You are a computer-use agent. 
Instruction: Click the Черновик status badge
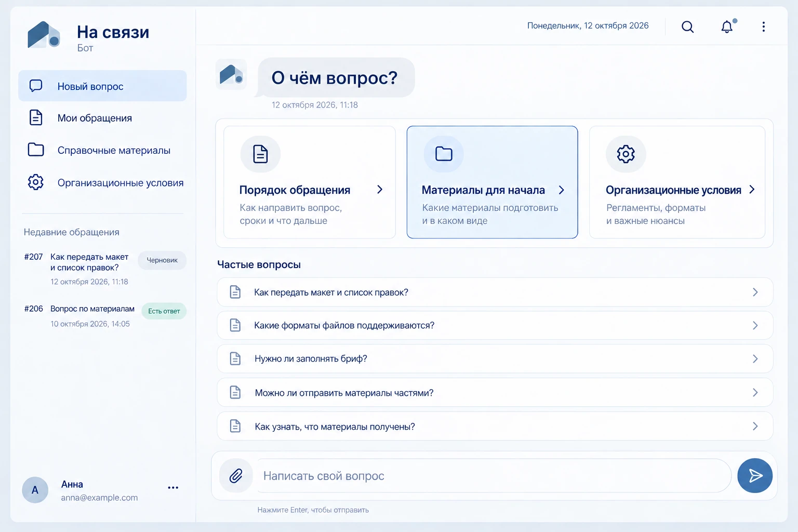tap(162, 260)
